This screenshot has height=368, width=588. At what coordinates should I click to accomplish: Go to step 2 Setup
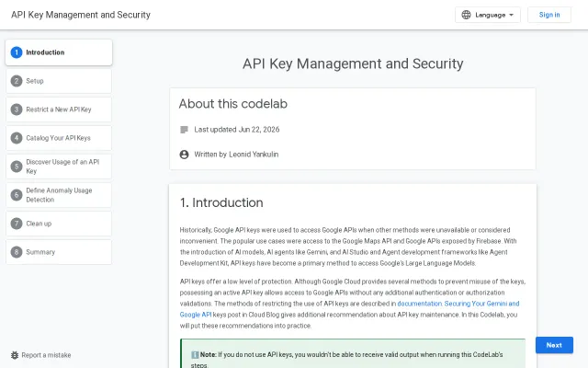[x=59, y=81]
